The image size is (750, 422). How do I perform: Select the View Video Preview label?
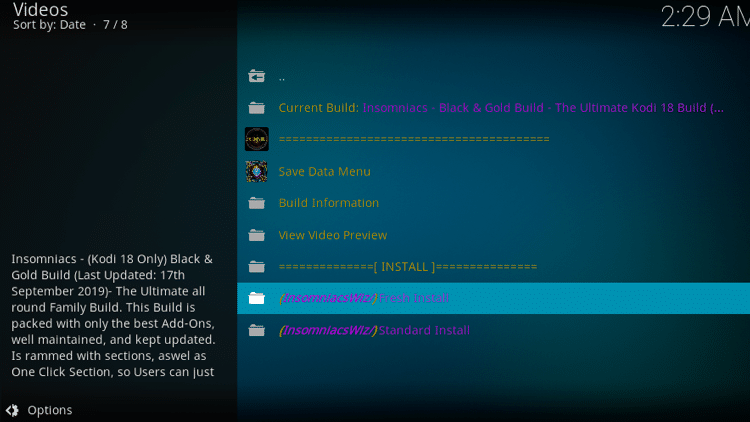click(x=332, y=235)
